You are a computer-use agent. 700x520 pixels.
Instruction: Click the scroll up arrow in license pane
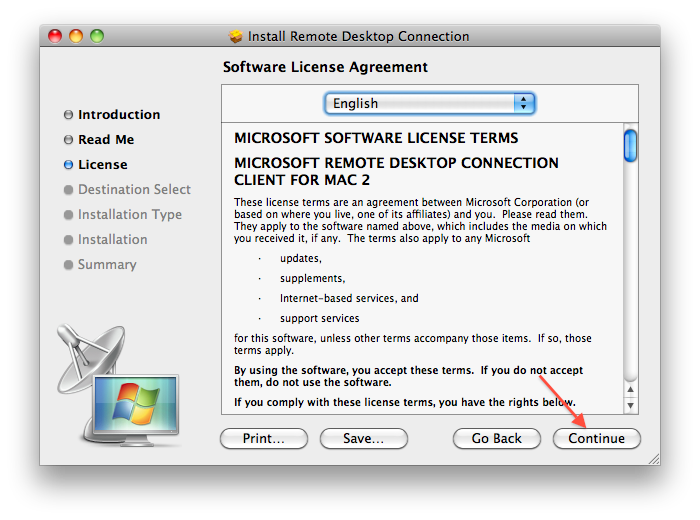click(x=630, y=390)
